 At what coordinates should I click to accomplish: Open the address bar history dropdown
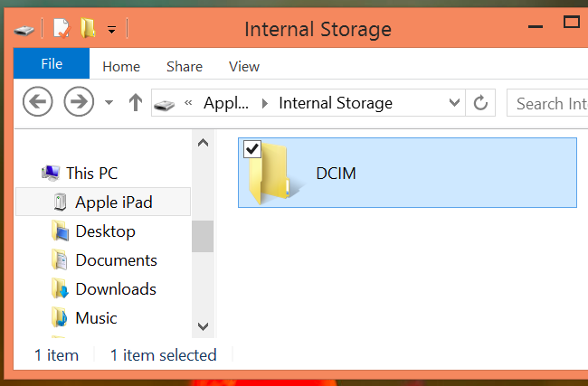(x=455, y=103)
